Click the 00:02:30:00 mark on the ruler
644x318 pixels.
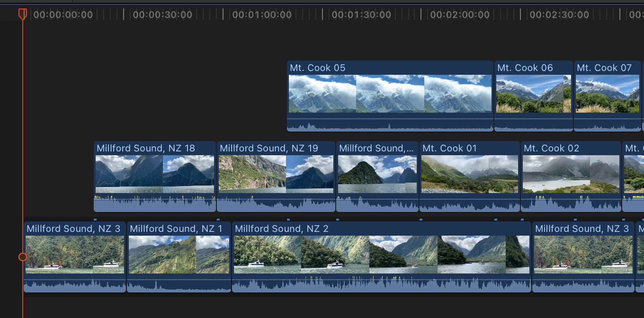coord(559,15)
